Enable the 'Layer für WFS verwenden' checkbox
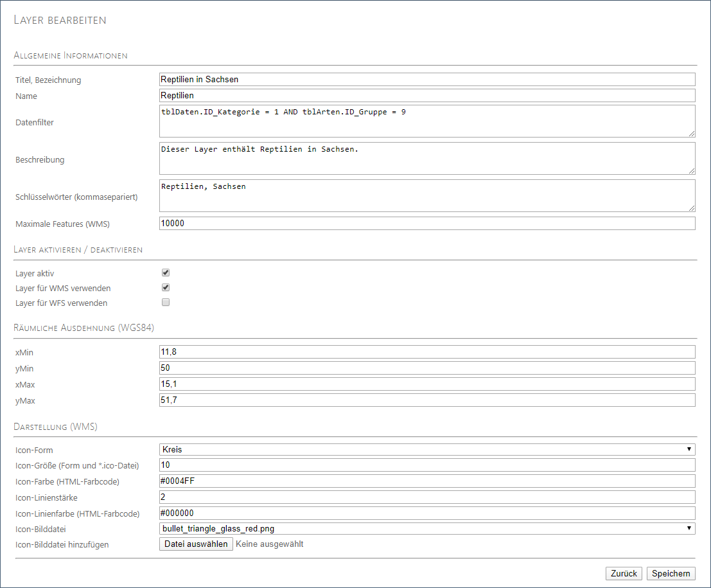 tap(166, 302)
